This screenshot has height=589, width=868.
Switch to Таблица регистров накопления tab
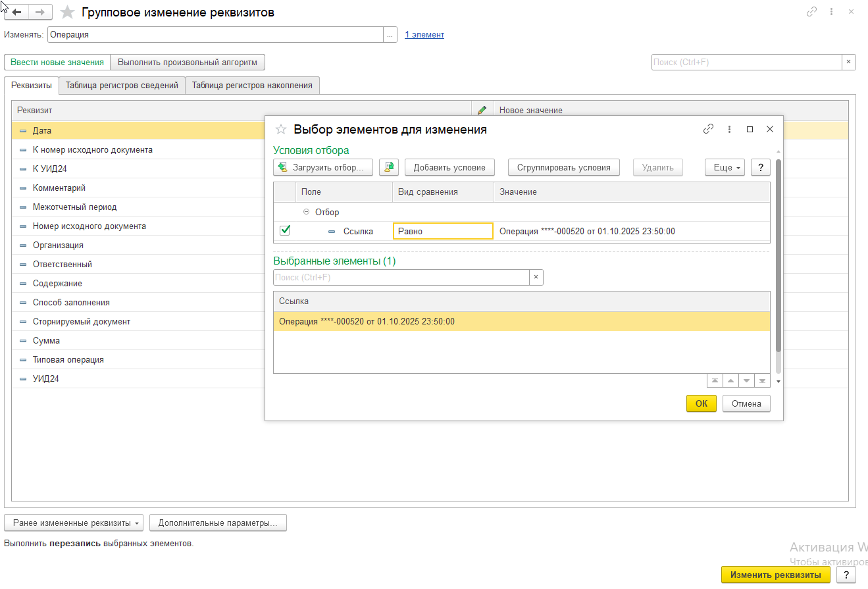pos(252,86)
